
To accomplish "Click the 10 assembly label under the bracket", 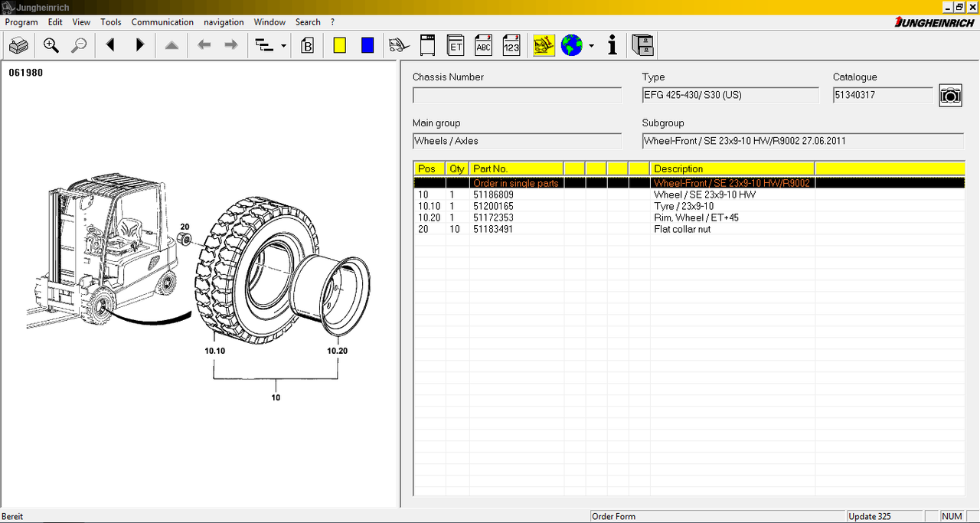I will click(x=276, y=397).
